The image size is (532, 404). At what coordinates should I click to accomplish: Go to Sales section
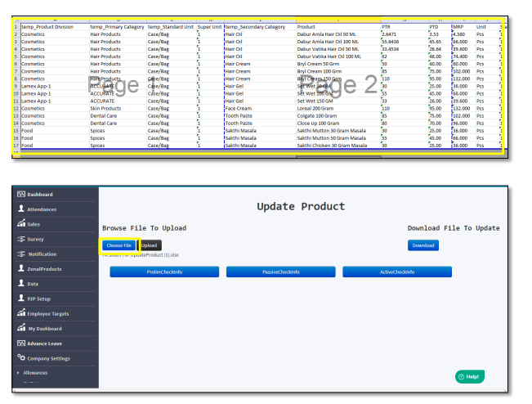[x=34, y=224]
